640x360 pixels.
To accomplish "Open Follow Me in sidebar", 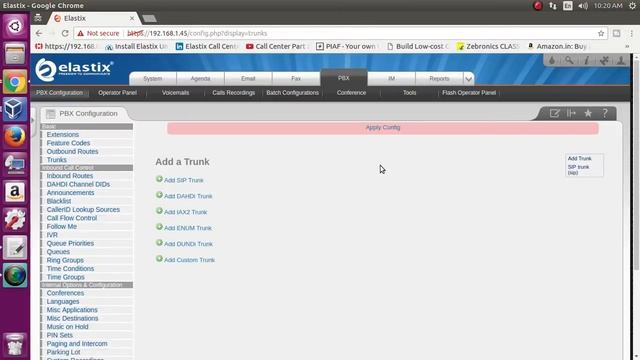I will (62, 227).
